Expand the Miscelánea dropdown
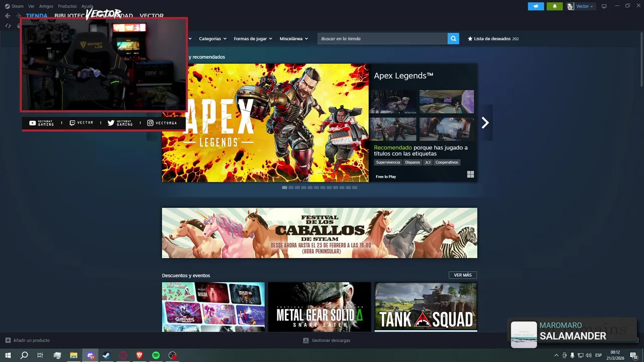The width and height of the screenshot is (644, 362). pyautogui.click(x=294, y=39)
